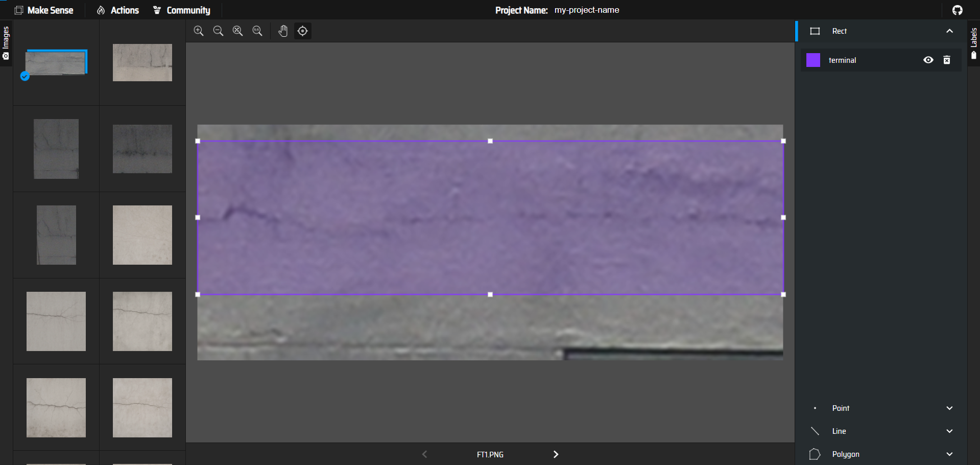Click the top-left handle of the purple rectangle
The width and height of the screenshot is (980, 465).
tap(198, 141)
